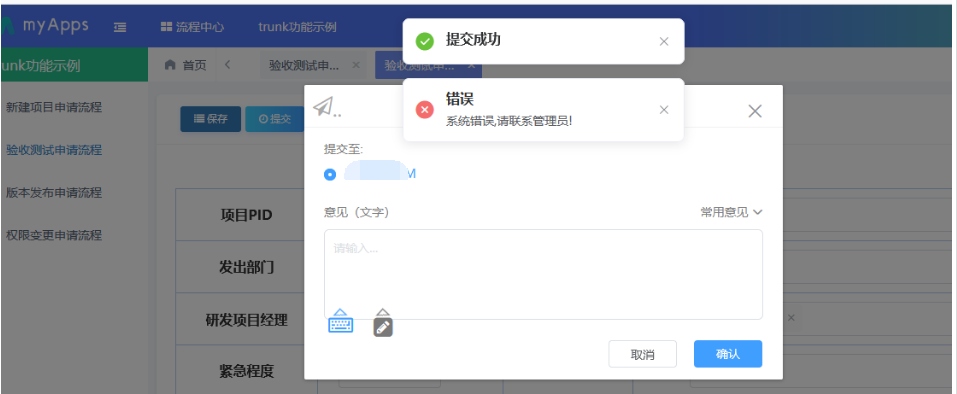Click the red error icon
Screen dimensions: 957x394
click(x=424, y=110)
